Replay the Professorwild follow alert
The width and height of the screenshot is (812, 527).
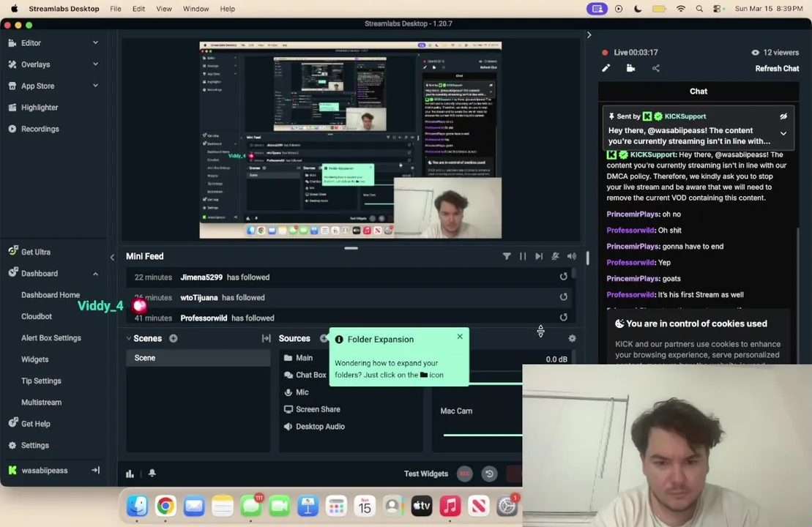[x=564, y=317]
